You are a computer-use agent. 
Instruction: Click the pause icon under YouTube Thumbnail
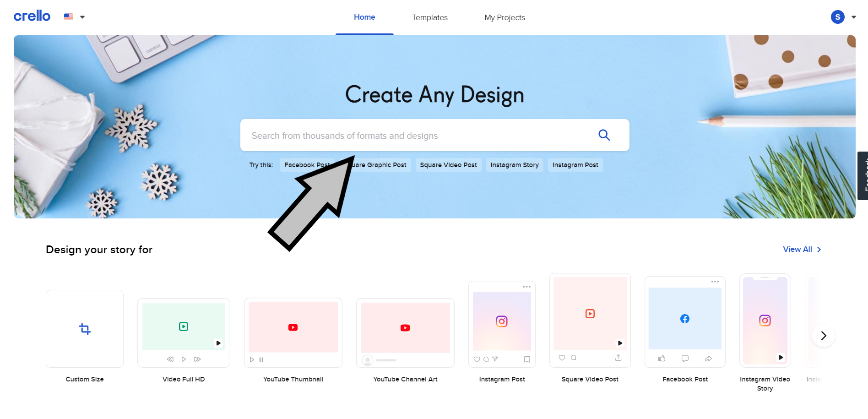click(x=261, y=360)
